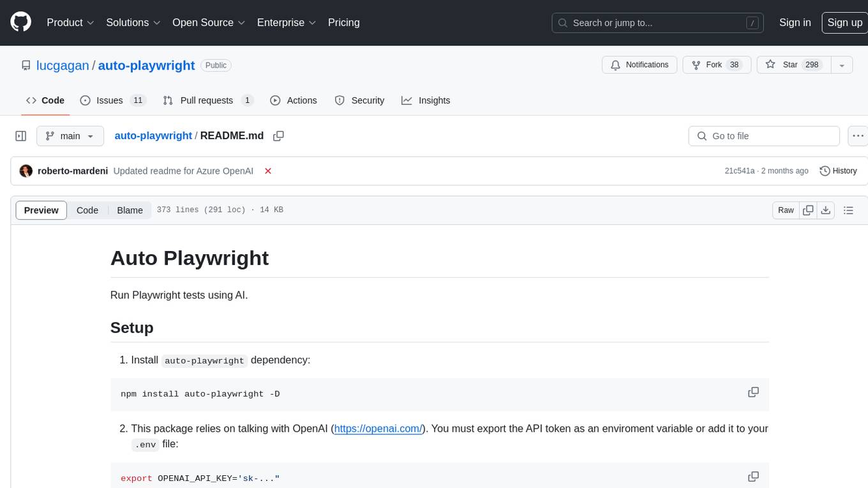Open the main branch selector

coord(70,136)
